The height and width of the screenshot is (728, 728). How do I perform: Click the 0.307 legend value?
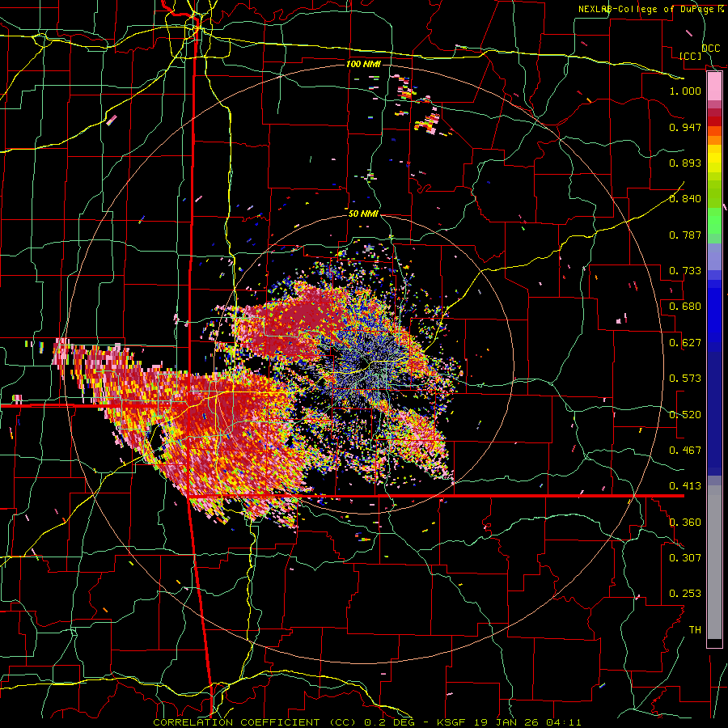tap(685, 558)
